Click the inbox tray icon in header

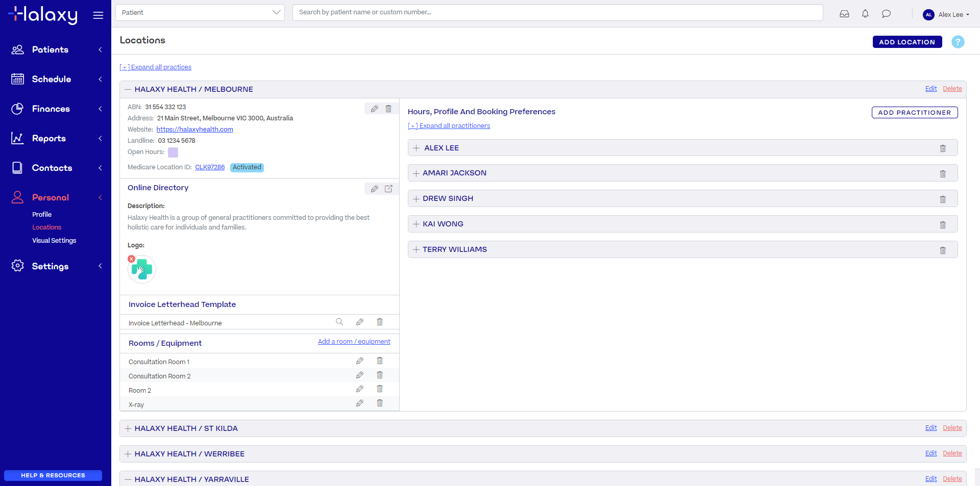pos(844,14)
